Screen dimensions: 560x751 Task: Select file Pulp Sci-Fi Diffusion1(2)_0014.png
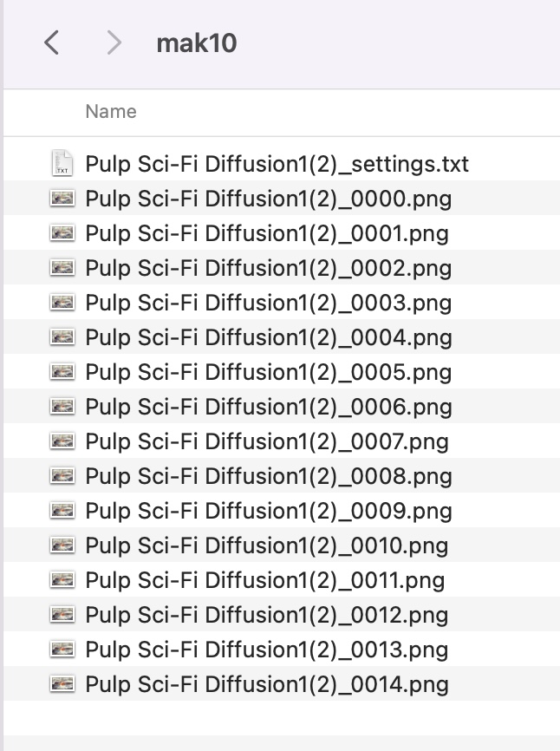pyautogui.click(x=267, y=684)
